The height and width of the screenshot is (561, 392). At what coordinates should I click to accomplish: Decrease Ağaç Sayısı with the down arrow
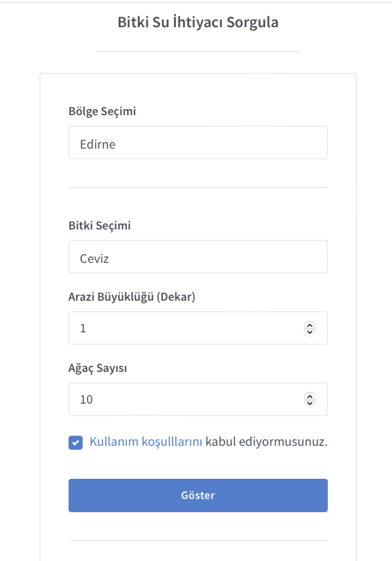pos(310,403)
